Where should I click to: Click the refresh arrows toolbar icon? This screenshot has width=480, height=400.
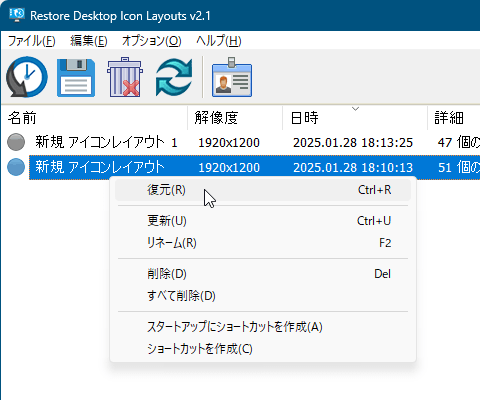[174, 77]
